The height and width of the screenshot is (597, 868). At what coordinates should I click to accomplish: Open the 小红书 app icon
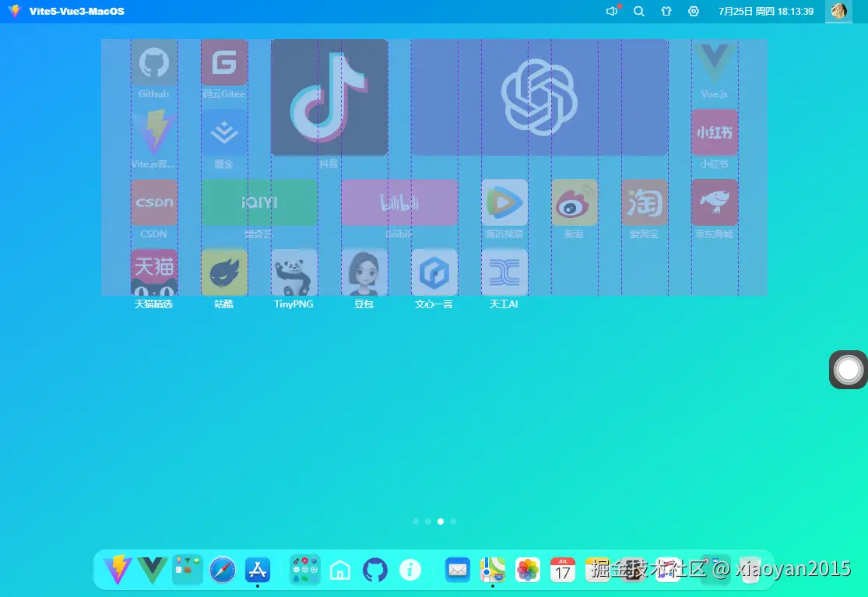click(714, 132)
